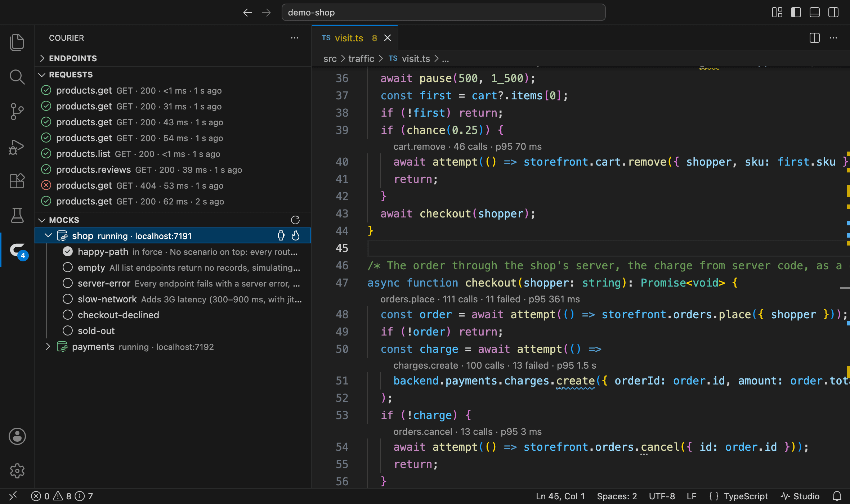850x504 pixels.
Task: Open the Testing flask view
Action: coord(17,215)
